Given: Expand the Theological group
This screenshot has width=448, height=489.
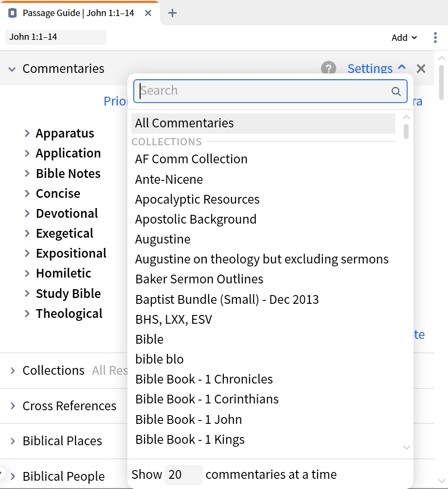Looking at the screenshot, I should [27, 314].
